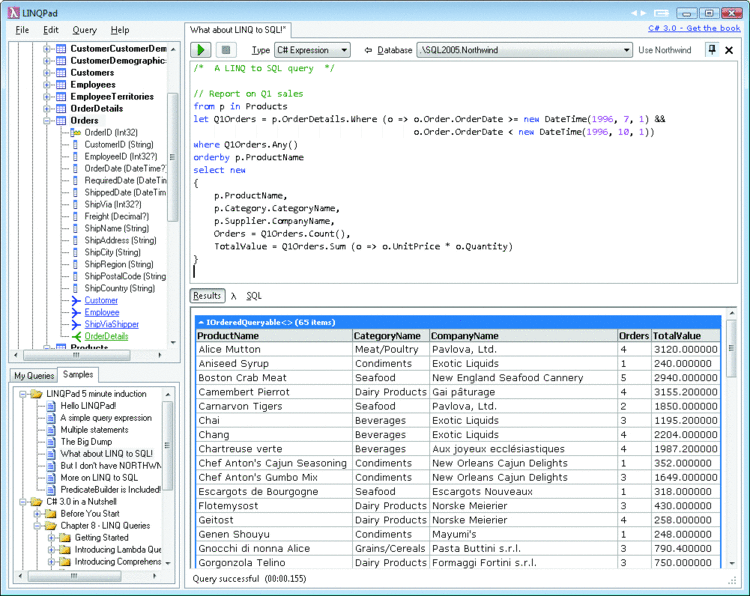Expand the Before You Start folder
This screenshot has height=596, width=750.
[x=37, y=514]
